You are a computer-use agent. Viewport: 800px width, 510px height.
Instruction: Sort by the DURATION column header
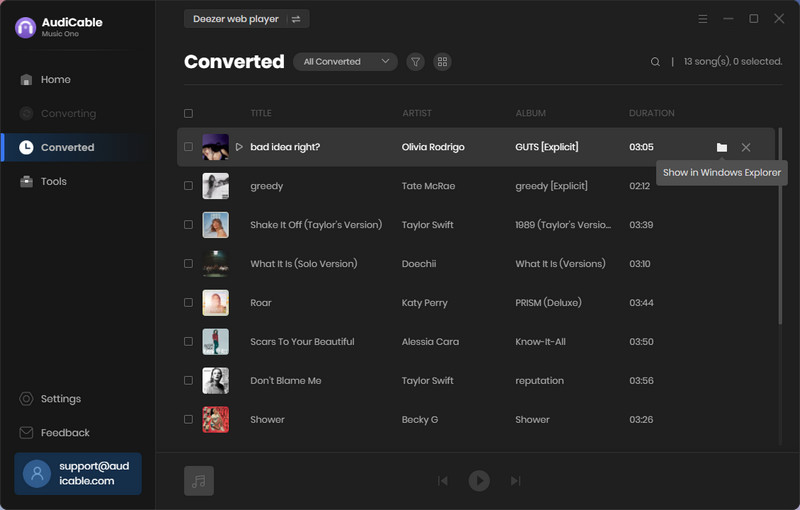pyautogui.click(x=652, y=113)
